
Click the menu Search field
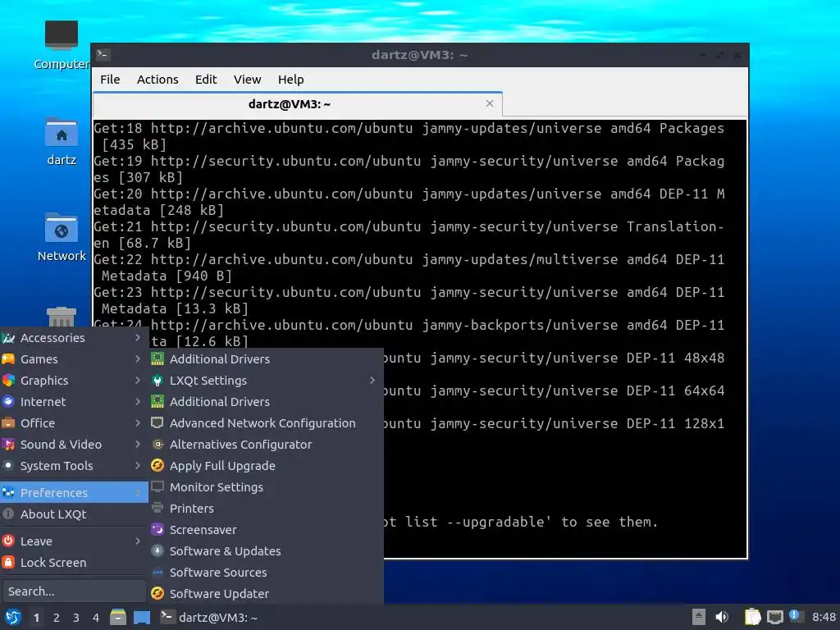(x=73, y=591)
